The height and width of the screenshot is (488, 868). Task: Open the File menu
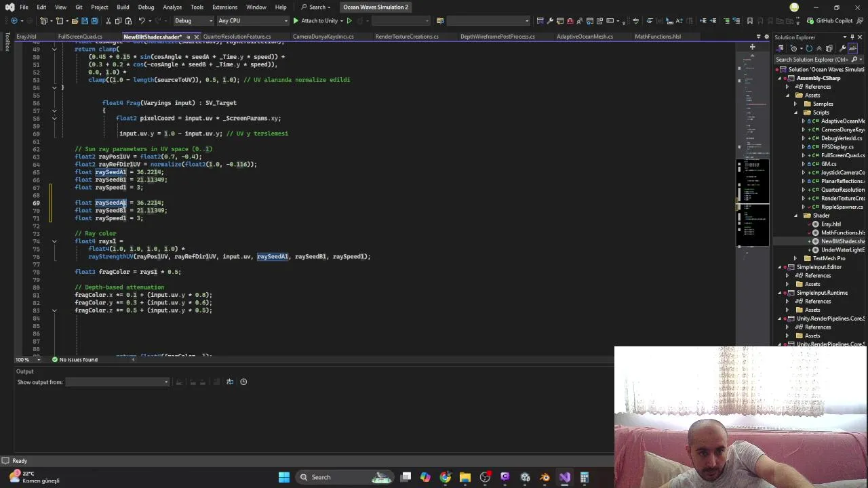[24, 7]
